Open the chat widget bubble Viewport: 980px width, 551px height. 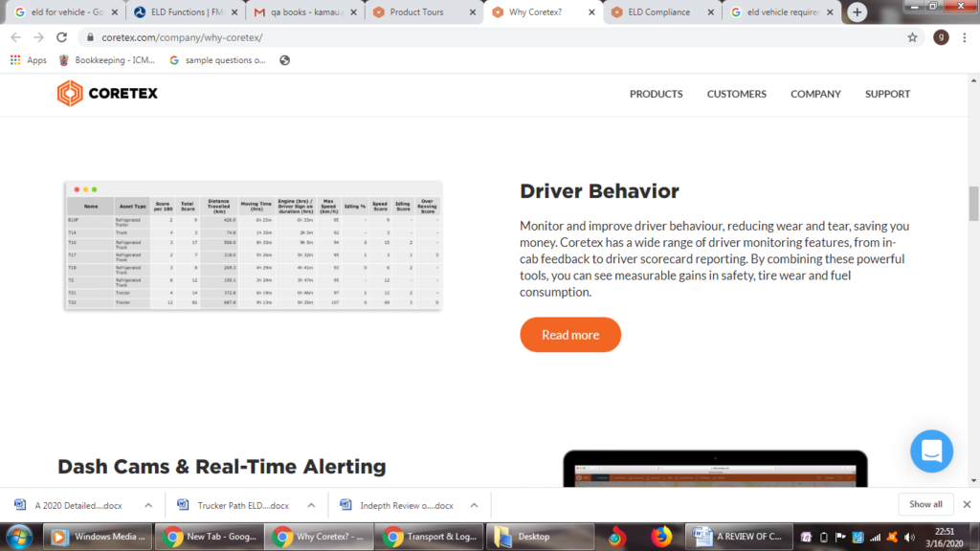[x=931, y=452]
